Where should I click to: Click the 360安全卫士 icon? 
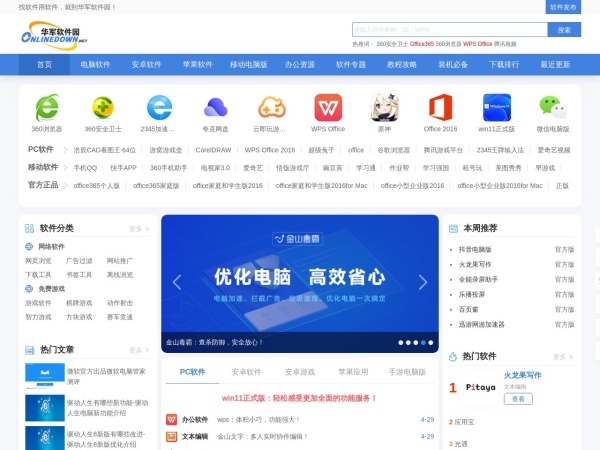click(103, 107)
